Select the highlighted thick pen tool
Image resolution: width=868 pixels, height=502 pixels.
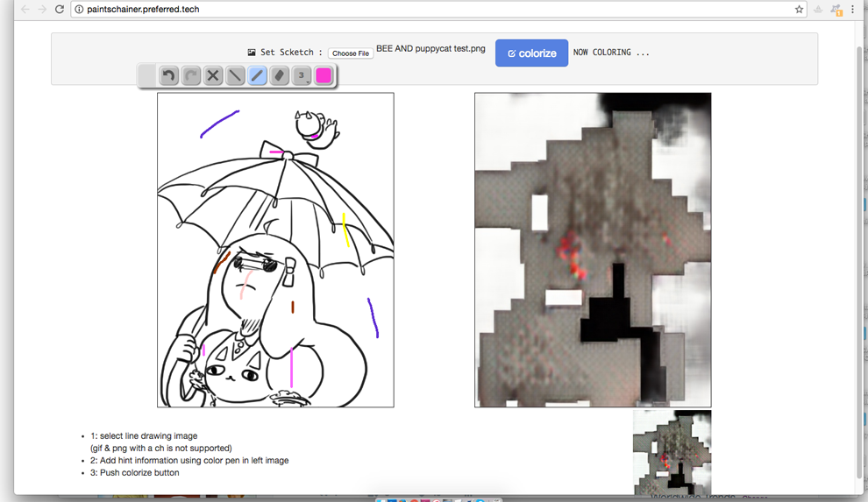coord(258,75)
